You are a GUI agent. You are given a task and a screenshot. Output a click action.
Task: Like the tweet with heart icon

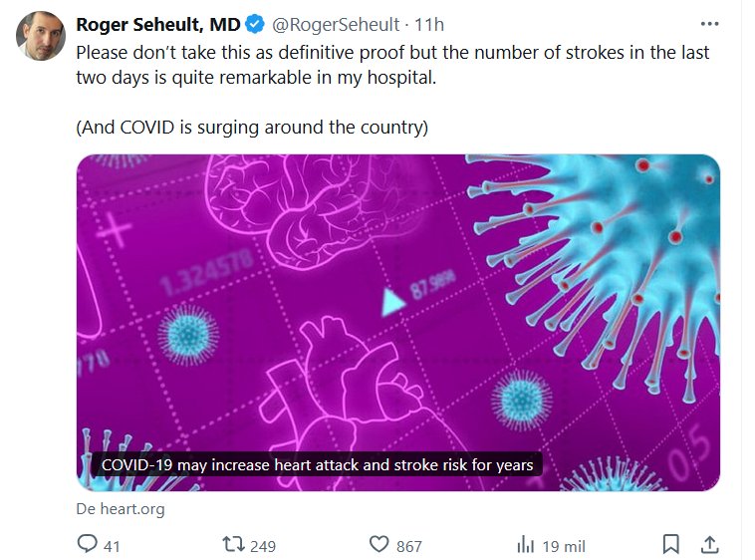coord(378,545)
